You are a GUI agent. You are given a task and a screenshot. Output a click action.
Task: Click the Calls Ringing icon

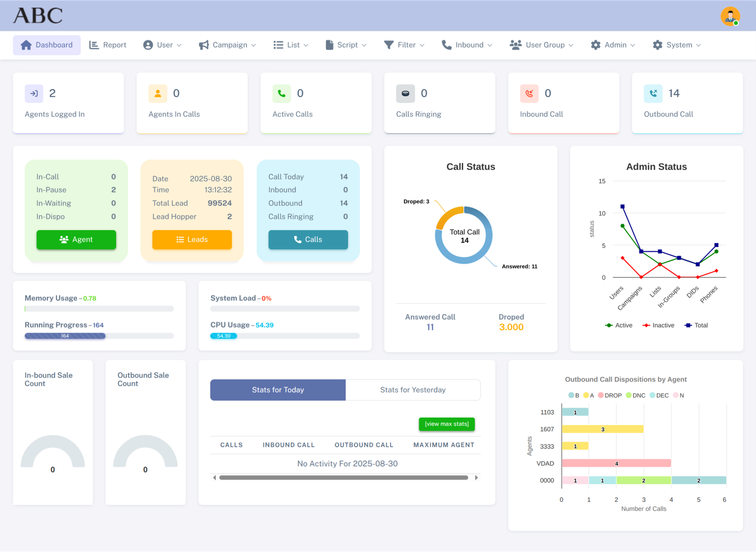[405, 94]
